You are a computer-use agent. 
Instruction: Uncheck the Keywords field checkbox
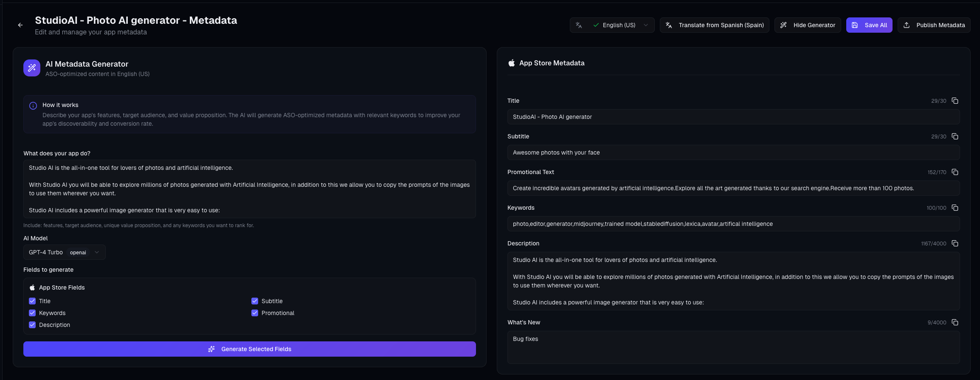point(32,313)
